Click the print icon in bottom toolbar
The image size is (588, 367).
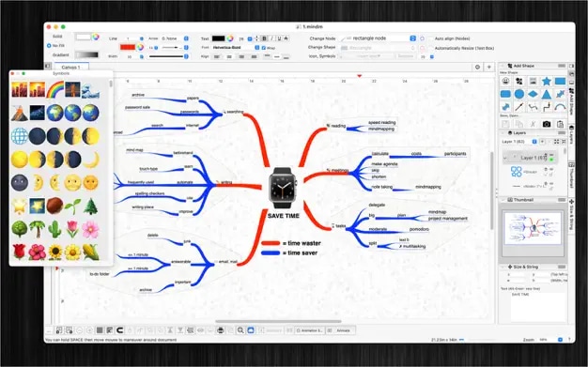click(221, 330)
